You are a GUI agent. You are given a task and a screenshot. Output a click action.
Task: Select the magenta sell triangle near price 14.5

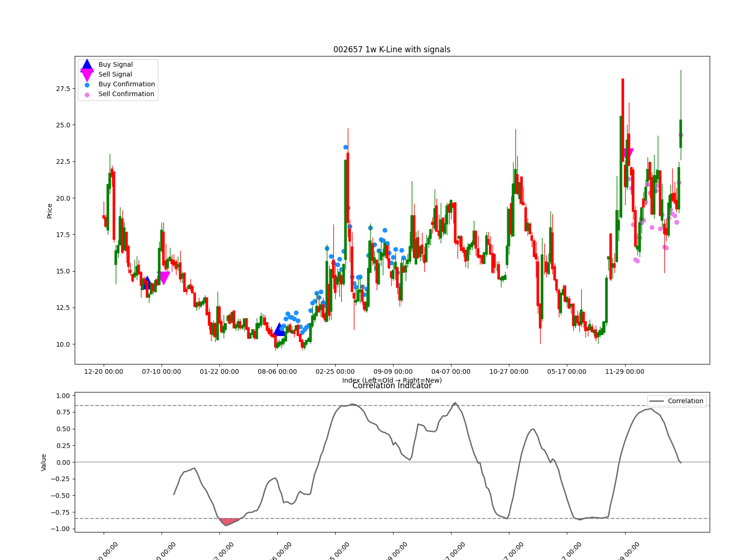(164, 278)
